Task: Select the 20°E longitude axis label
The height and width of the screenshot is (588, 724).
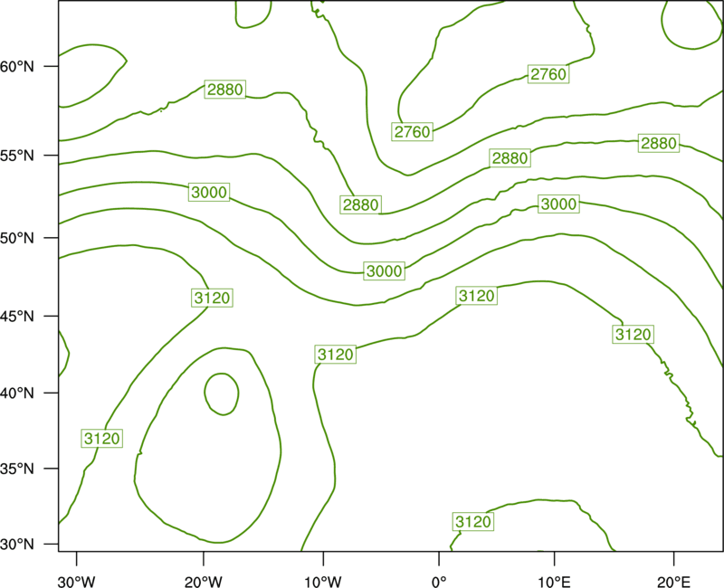Action: tap(673, 582)
